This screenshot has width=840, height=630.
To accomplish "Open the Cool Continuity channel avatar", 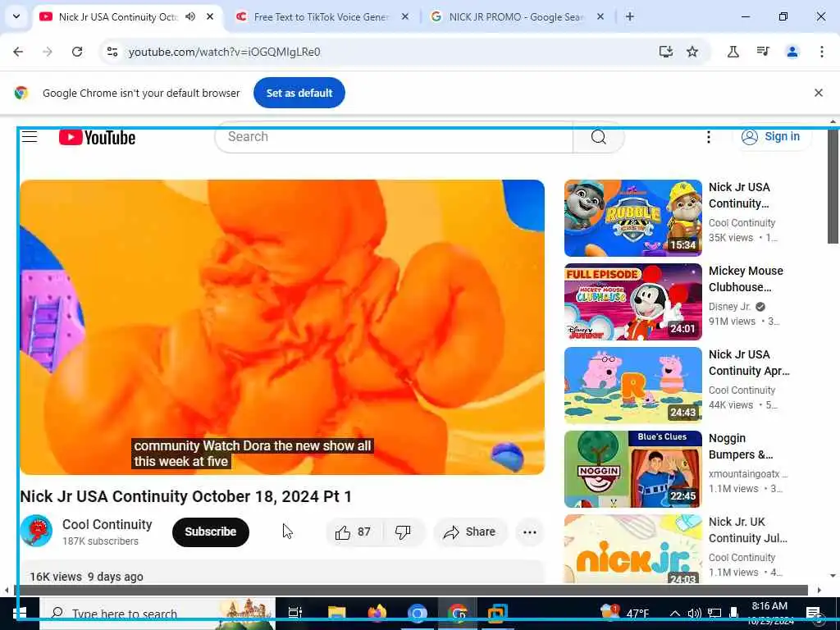I will (36, 531).
